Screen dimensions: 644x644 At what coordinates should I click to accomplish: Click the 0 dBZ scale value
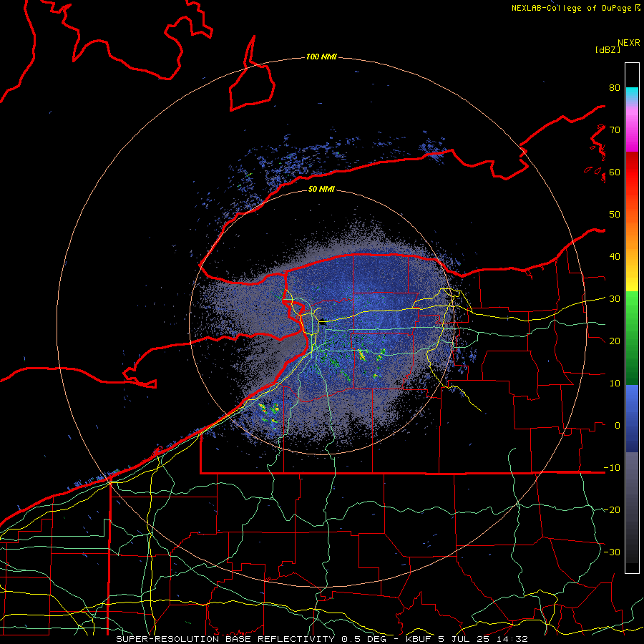pos(618,426)
